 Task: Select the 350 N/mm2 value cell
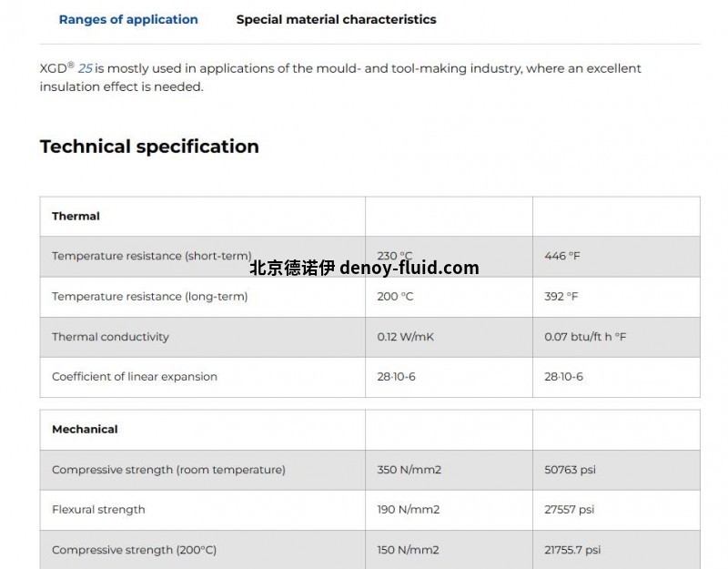click(409, 470)
